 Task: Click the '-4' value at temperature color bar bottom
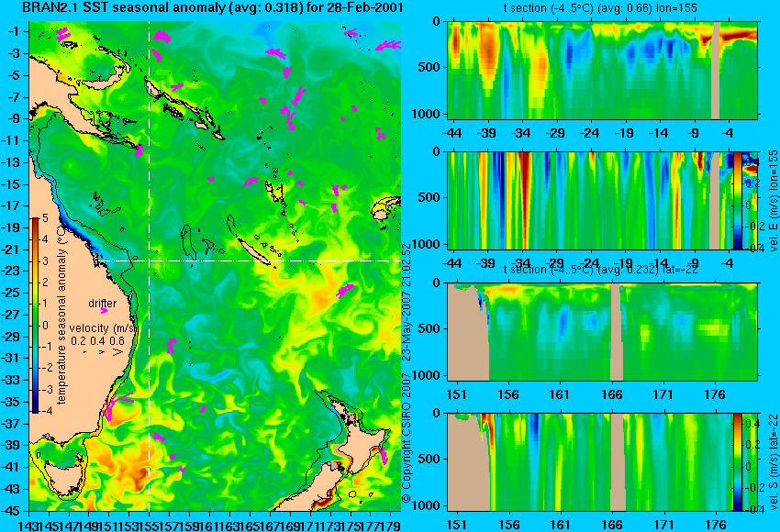[44, 411]
